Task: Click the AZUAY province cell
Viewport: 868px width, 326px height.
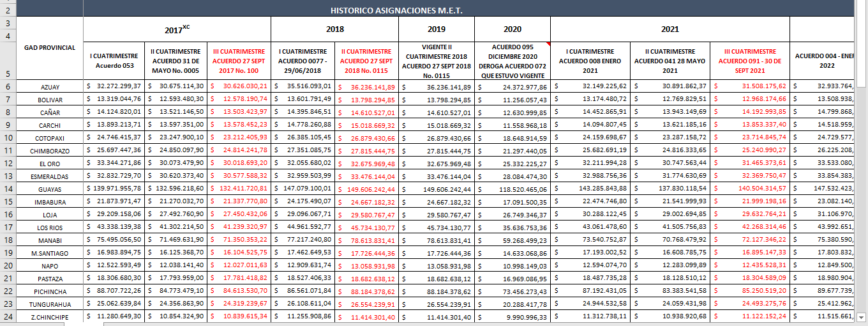Action: click(x=50, y=86)
